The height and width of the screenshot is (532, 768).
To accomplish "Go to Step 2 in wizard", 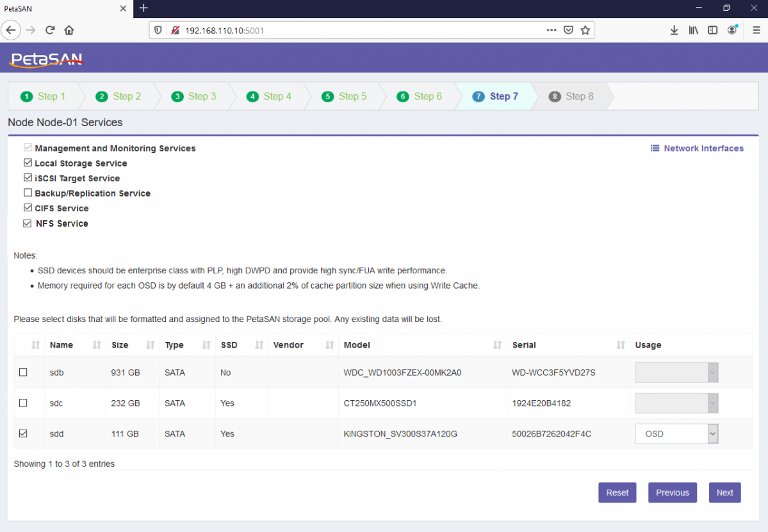I will (x=118, y=97).
